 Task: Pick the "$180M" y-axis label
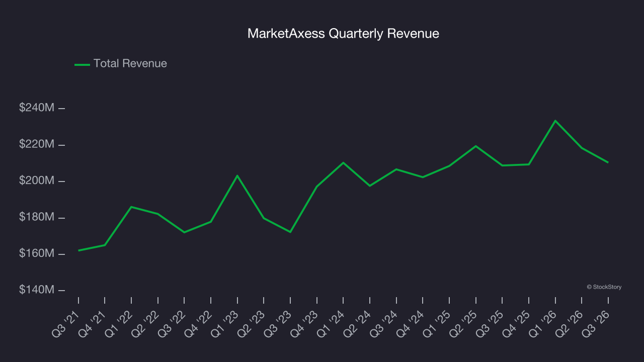(37, 218)
